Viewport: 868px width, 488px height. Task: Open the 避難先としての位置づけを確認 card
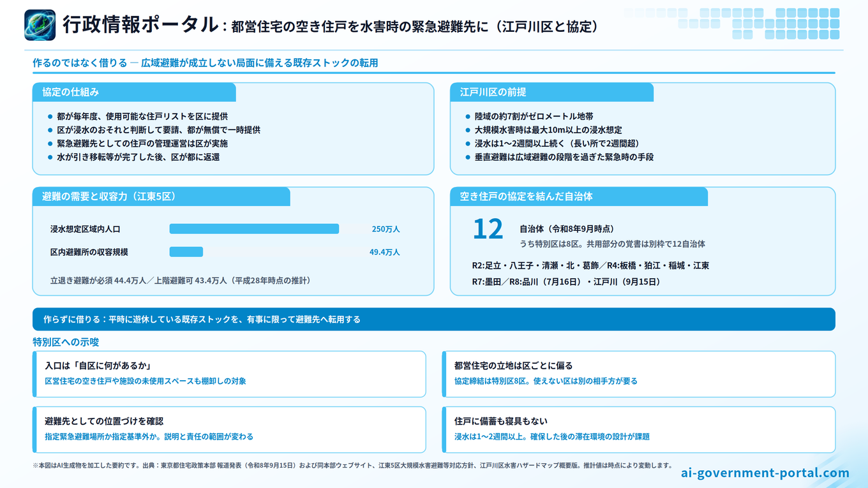pos(229,429)
